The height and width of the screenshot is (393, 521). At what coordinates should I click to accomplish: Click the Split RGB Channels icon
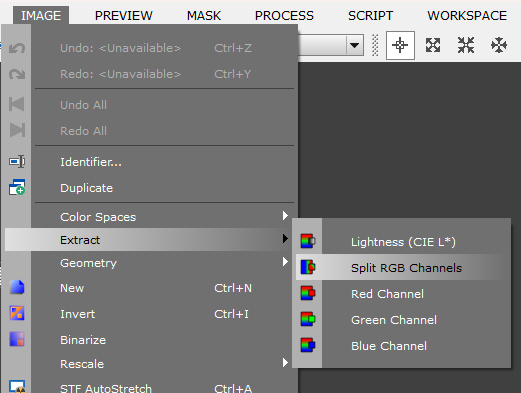coord(308,267)
